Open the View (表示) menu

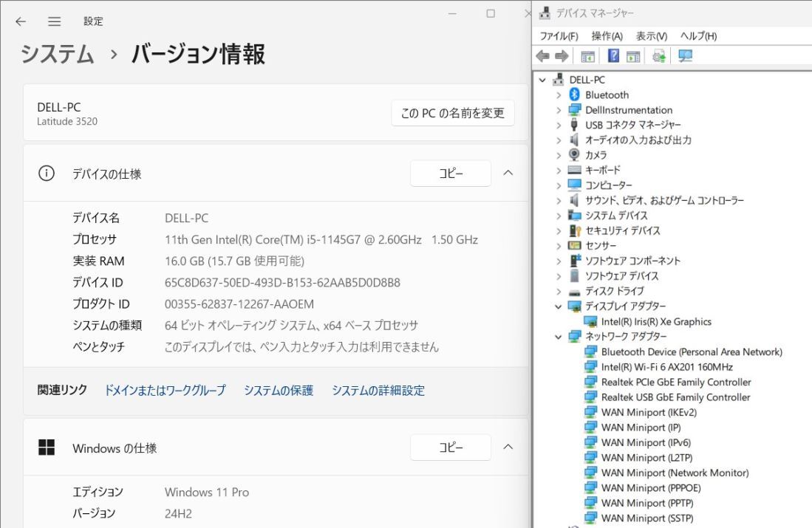point(652,35)
